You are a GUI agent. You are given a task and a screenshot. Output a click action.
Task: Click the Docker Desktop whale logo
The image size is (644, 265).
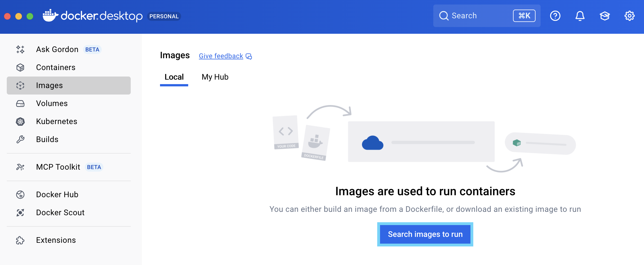click(50, 16)
